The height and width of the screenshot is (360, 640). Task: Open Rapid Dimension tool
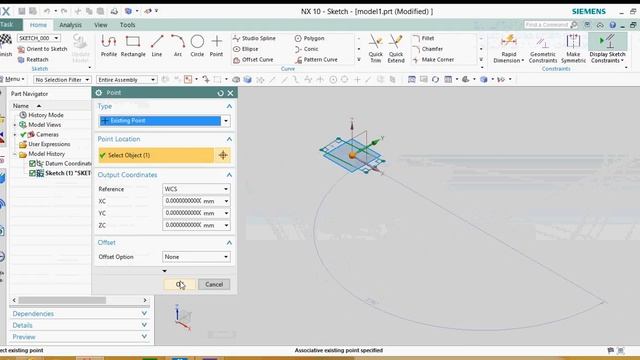coord(509,49)
